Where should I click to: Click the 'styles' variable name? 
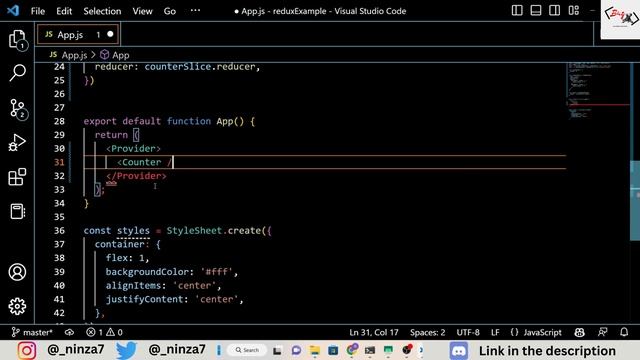pyautogui.click(x=133, y=231)
